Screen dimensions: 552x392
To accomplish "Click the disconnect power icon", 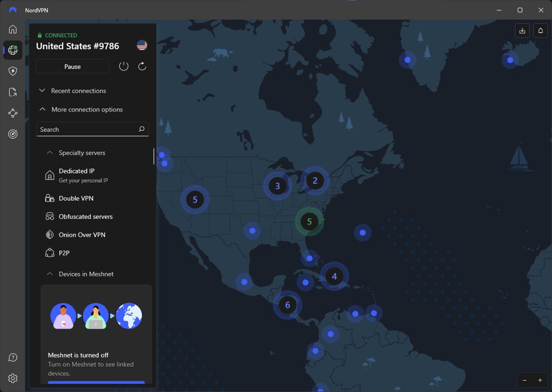I will pyautogui.click(x=123, y=66).
